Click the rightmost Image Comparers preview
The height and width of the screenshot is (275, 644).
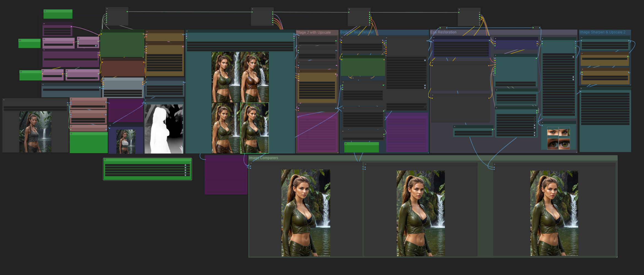[x=554, y=213]
